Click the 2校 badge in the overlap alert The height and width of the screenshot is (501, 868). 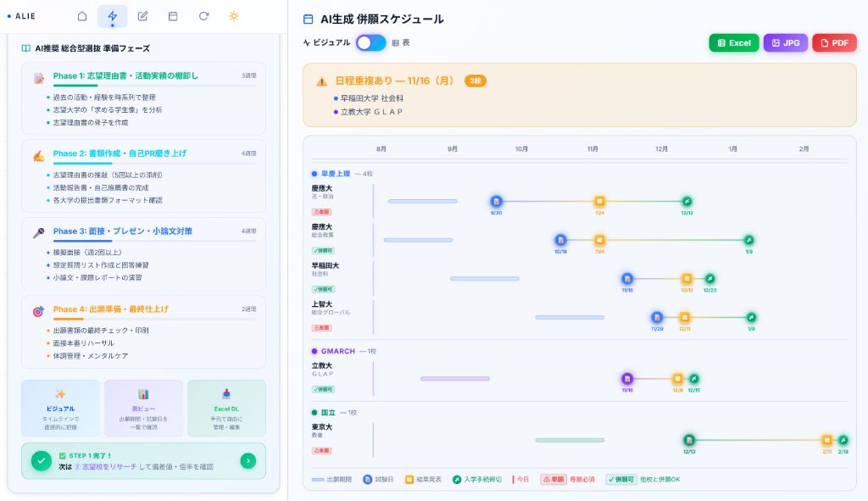pos(476,81)
